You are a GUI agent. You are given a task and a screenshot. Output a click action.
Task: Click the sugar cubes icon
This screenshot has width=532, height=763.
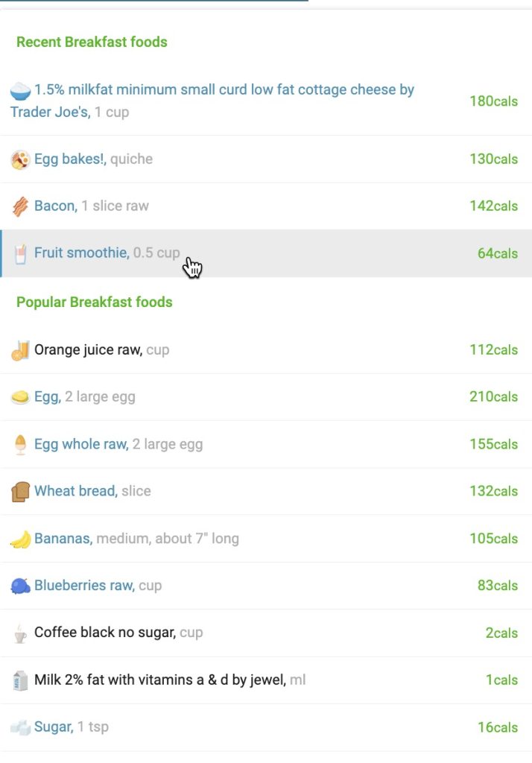coord(21,727)
